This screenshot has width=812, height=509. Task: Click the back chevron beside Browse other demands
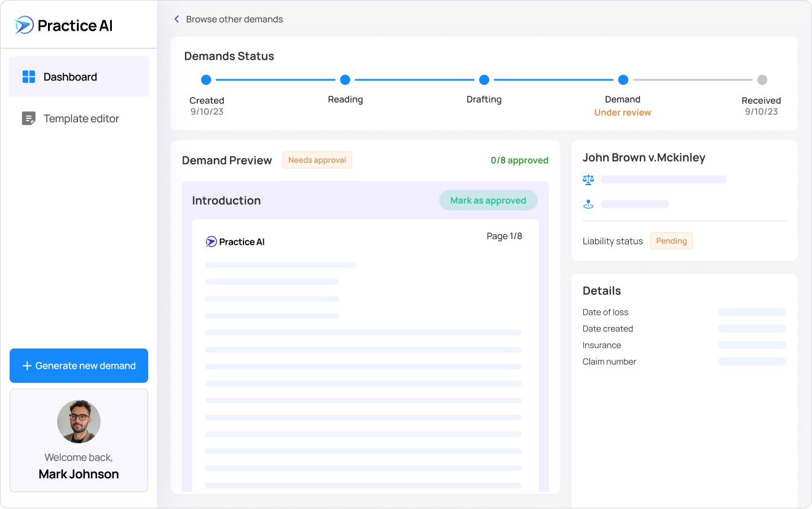(176, 19)
